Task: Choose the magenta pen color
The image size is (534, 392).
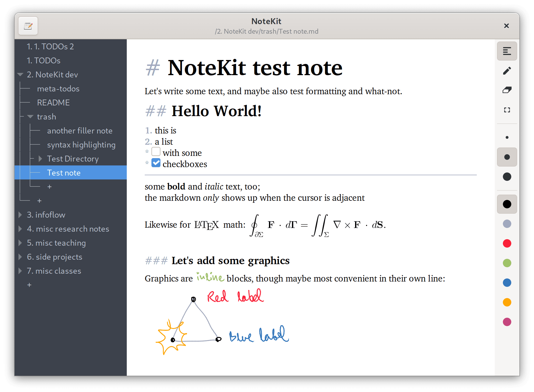Action: pos(507,322)
